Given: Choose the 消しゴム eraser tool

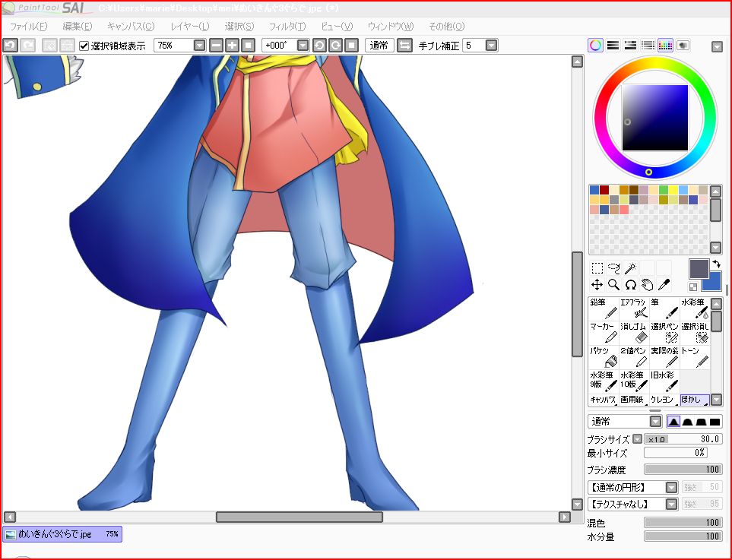Looking at the screenshot, I should pos(633,333).
